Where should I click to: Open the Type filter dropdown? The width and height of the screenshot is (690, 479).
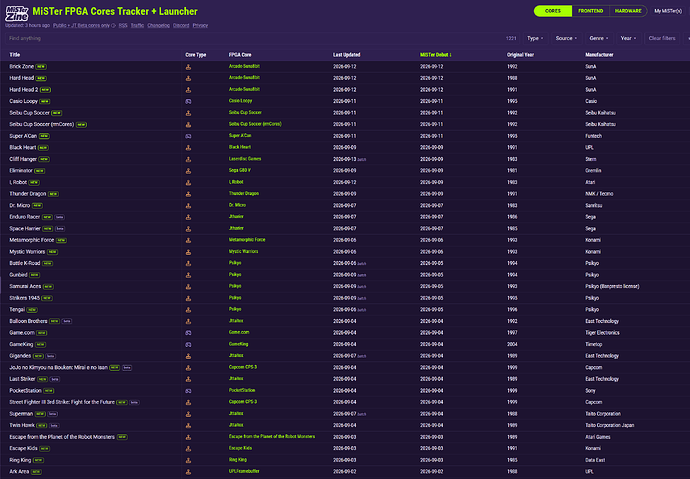click(x=535, y=38)
